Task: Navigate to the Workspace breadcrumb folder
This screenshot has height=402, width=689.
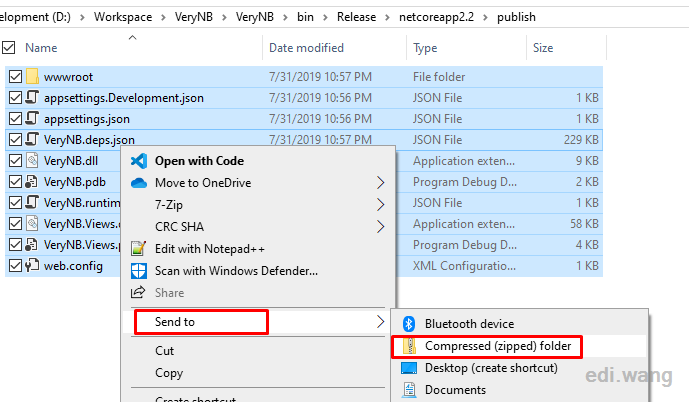Action: point(123,17)
